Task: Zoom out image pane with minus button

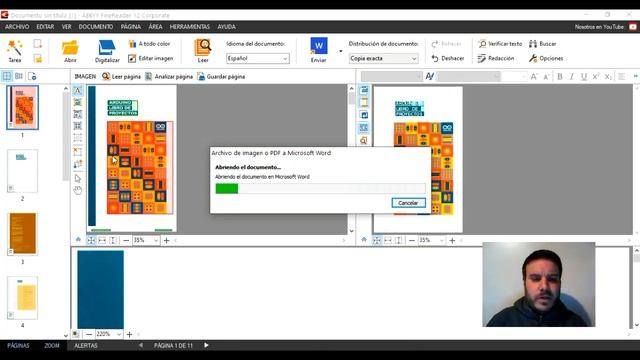Action: click(x=126, y=240)
